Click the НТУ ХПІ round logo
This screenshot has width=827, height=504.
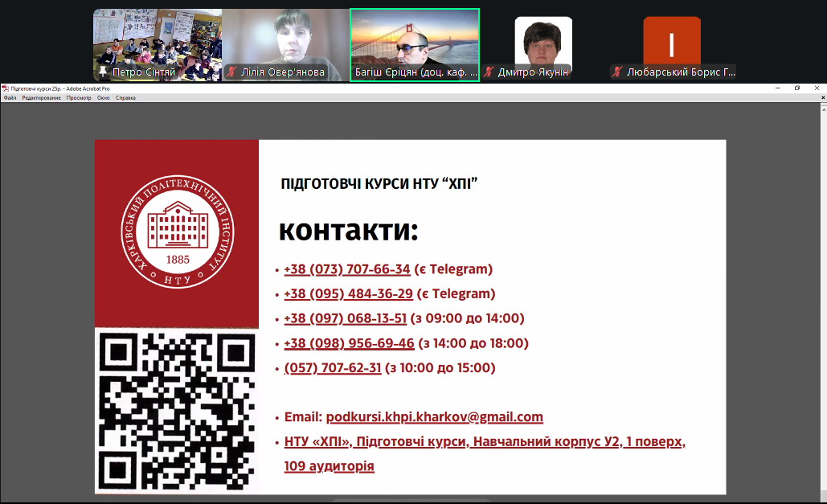pyautogui.click(x=177, y=232)
